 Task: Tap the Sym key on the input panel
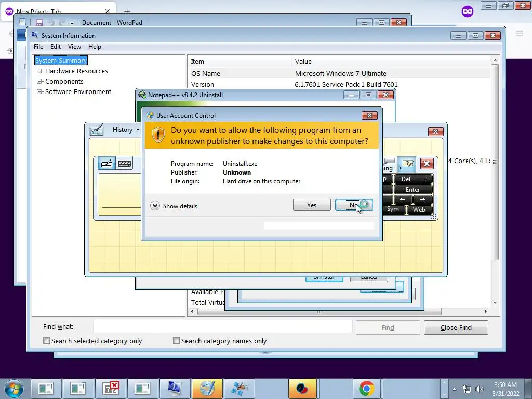click(393, 209)
